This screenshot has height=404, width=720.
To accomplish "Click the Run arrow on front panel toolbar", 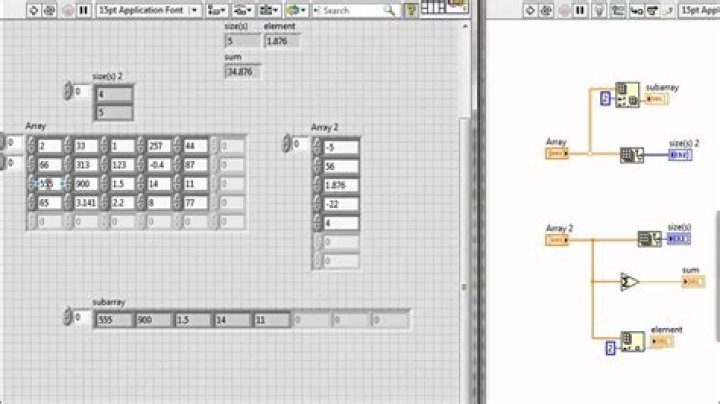I will coord(30,10).
